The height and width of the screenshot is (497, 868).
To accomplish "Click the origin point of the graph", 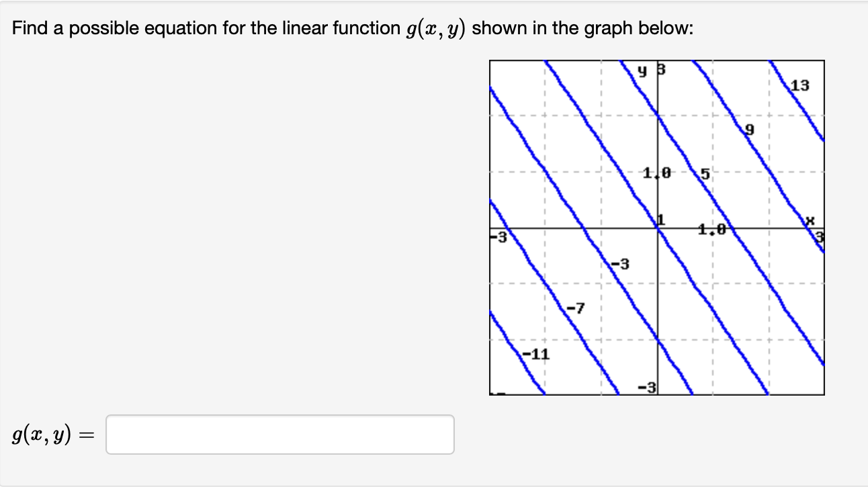I will pos(659,226).
